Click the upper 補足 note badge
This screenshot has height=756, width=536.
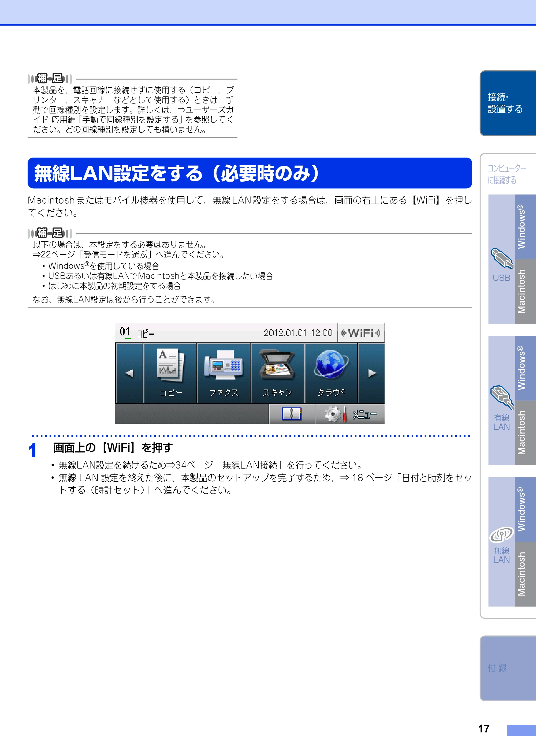tap(50, 78)
